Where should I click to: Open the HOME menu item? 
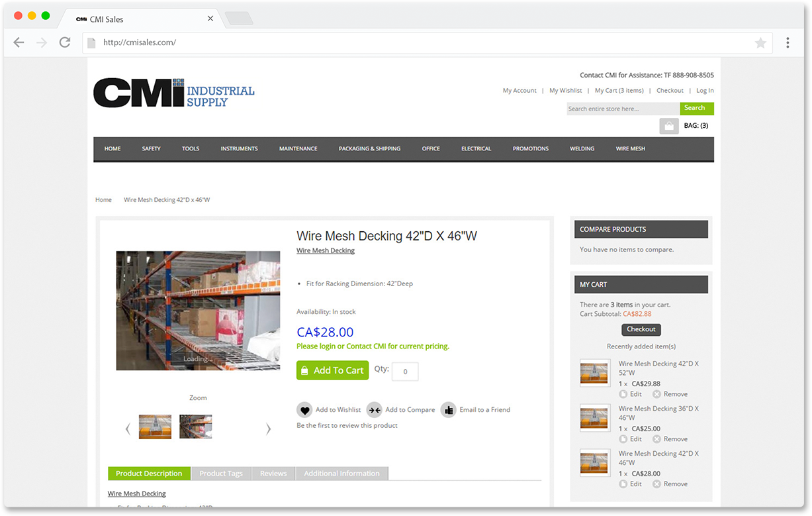[x=113, y=149]
